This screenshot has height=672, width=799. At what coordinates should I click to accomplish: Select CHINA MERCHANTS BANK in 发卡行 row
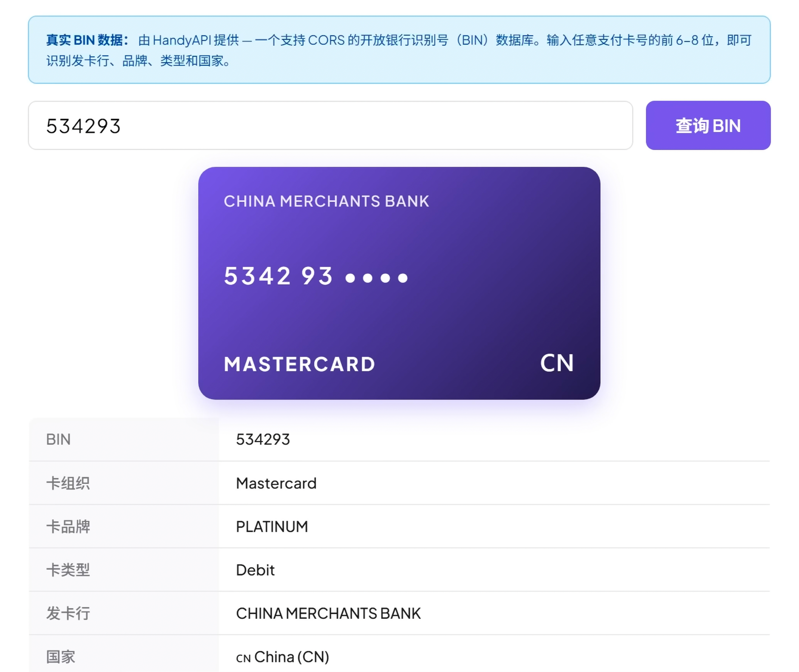(329, 613)
